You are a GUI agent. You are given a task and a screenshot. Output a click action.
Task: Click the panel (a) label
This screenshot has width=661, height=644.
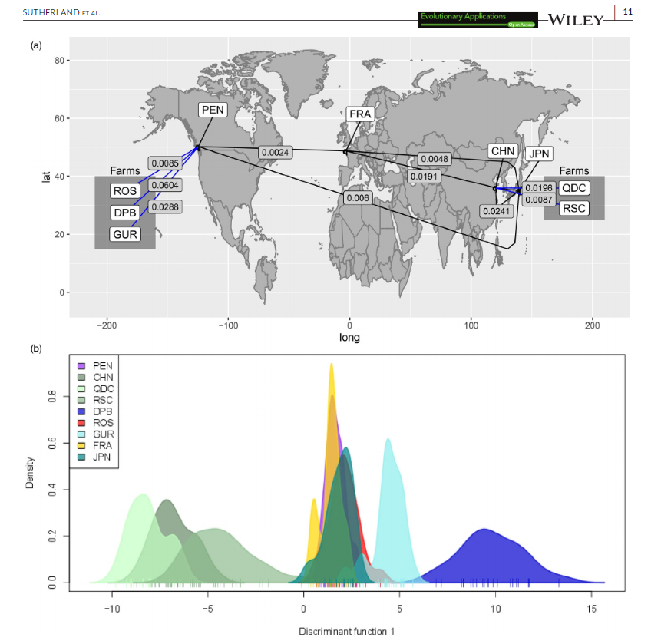(x=36, y=45)
